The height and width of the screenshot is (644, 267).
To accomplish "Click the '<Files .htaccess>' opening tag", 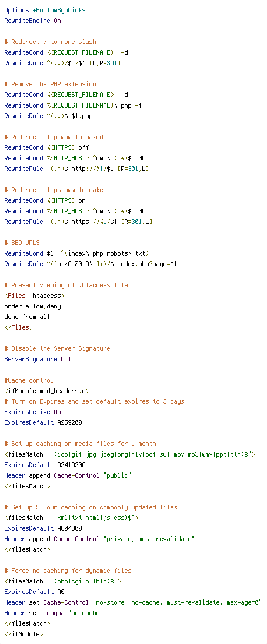I will 35,296.
